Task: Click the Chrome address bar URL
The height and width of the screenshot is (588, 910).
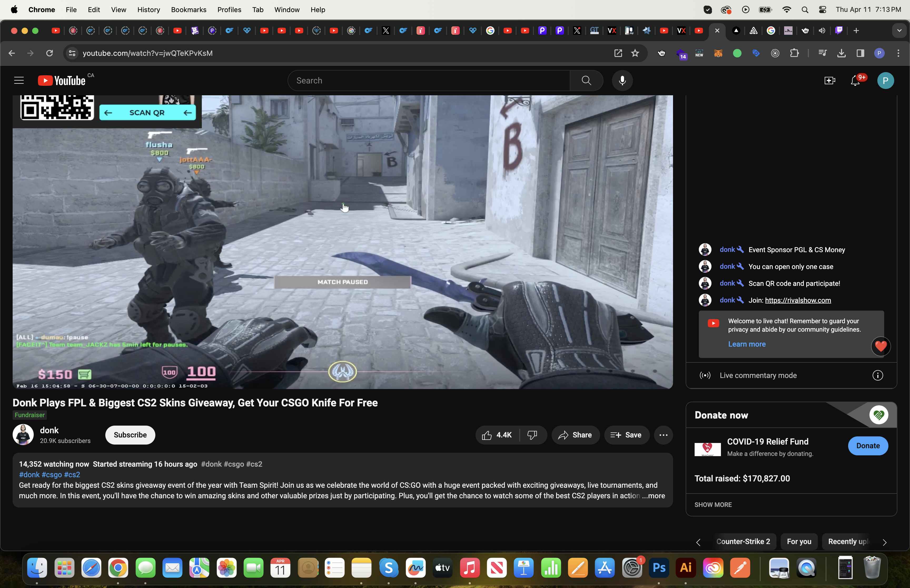Action: 147,53
